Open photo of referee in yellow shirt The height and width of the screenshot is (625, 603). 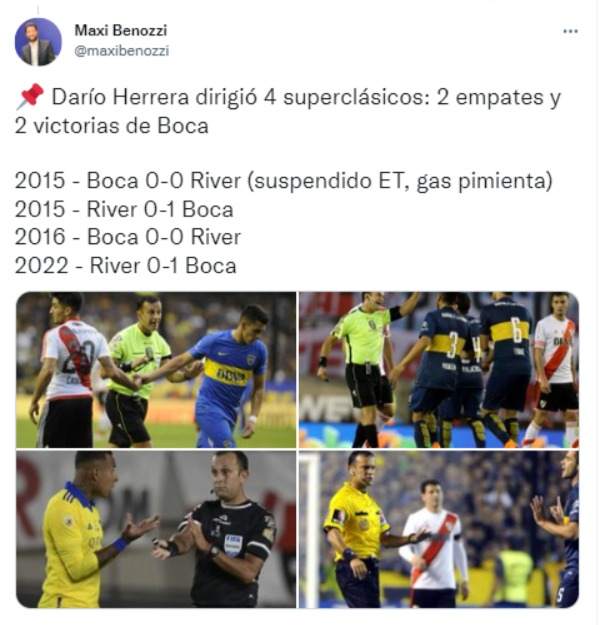pyautogui.click(x=439, y=529)
